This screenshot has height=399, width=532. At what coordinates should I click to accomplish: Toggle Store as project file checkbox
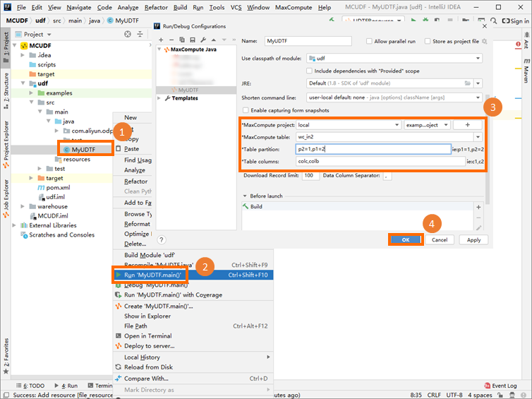point(428,41)
